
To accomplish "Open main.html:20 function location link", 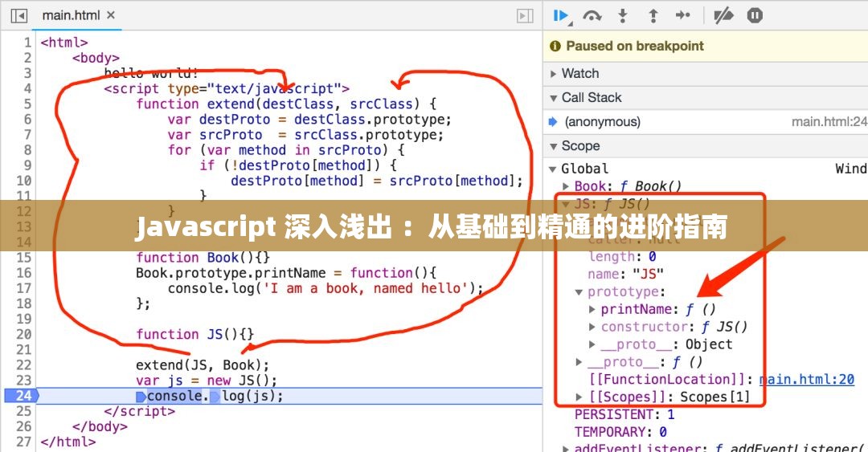I will click(x=806, y=380).
